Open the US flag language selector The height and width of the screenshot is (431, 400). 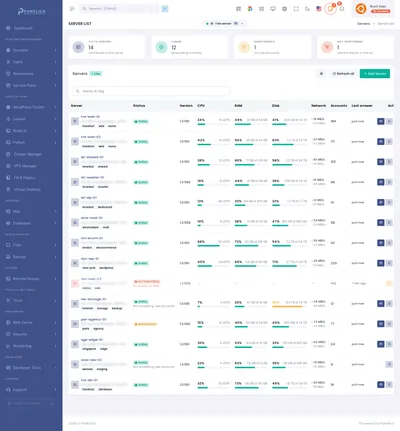tap(319, 9)
